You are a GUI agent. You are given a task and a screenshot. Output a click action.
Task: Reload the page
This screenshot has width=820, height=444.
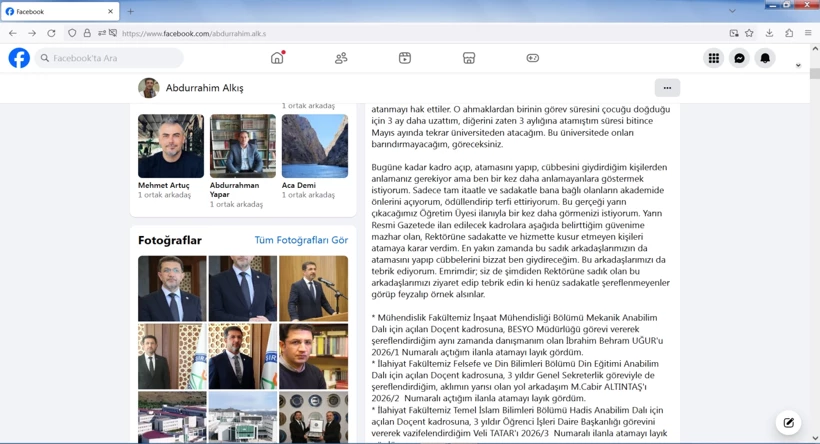tap(51, 33)
